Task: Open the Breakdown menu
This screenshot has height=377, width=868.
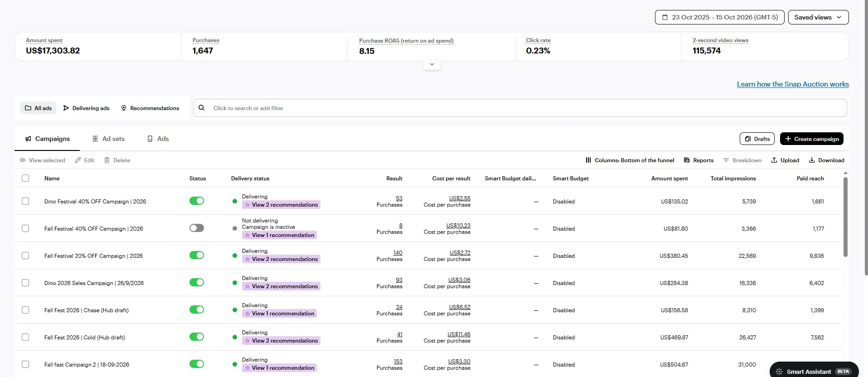Action: 742,160
